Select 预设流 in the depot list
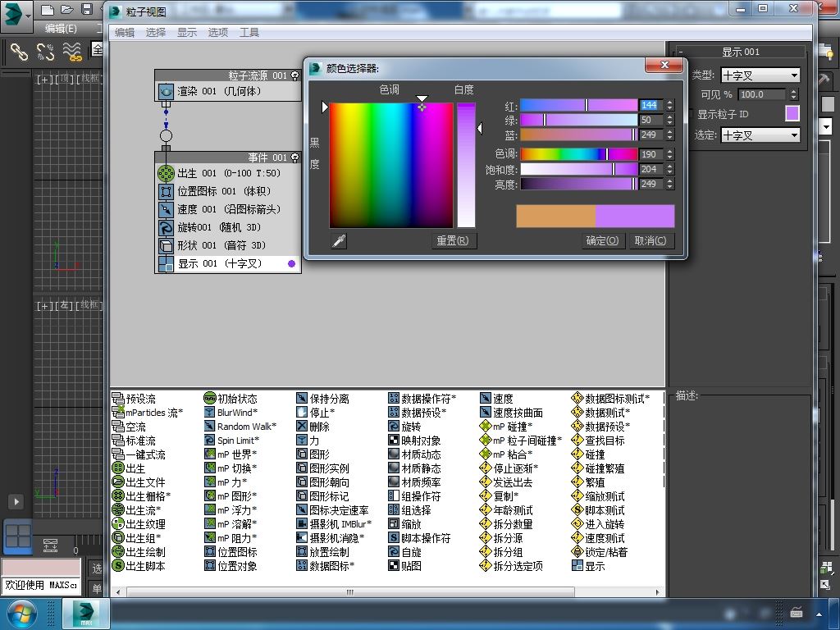This screenshot has width=840, height=630. [x=134, y=399]
